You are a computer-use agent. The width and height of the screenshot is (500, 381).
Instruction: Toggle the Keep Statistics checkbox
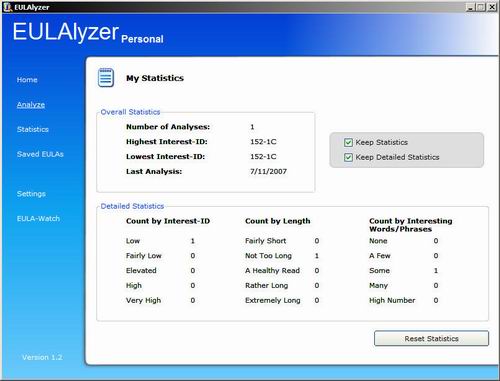pyautogui.click(x=348, y=142)
